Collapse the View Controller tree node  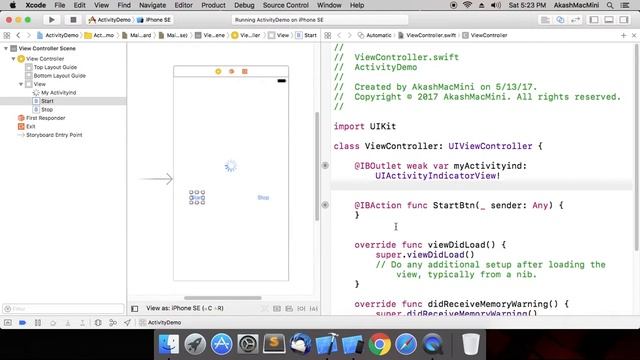pos(13,59)
